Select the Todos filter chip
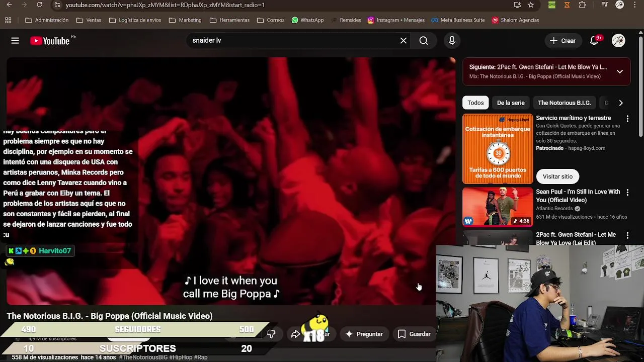The height and width of the screenshot is (362, 644). (x=475, y=103)
